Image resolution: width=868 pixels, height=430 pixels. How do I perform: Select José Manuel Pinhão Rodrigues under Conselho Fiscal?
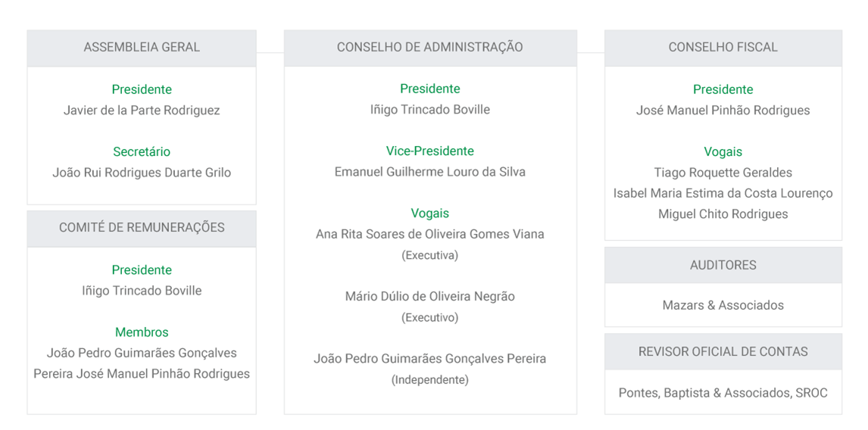click(x=723, y=110)
